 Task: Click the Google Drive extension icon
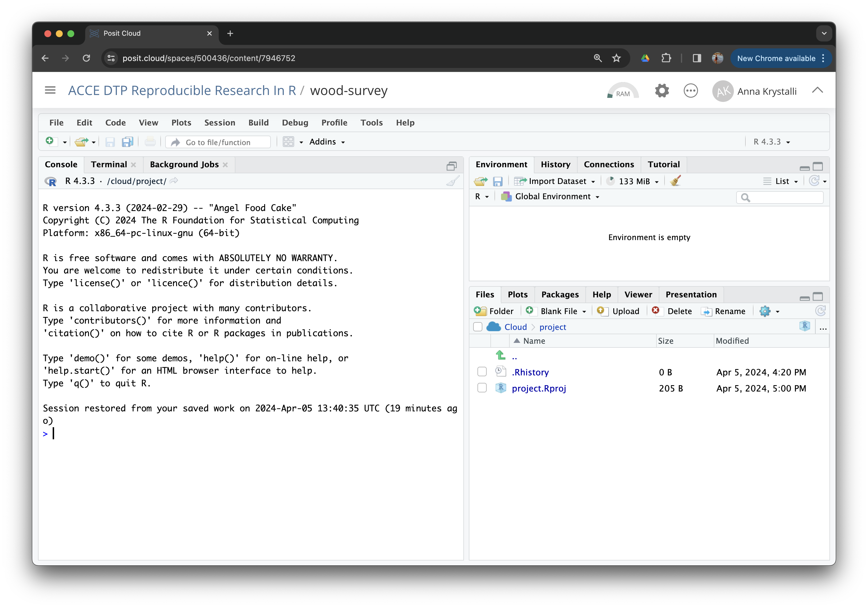click(645, 58)
